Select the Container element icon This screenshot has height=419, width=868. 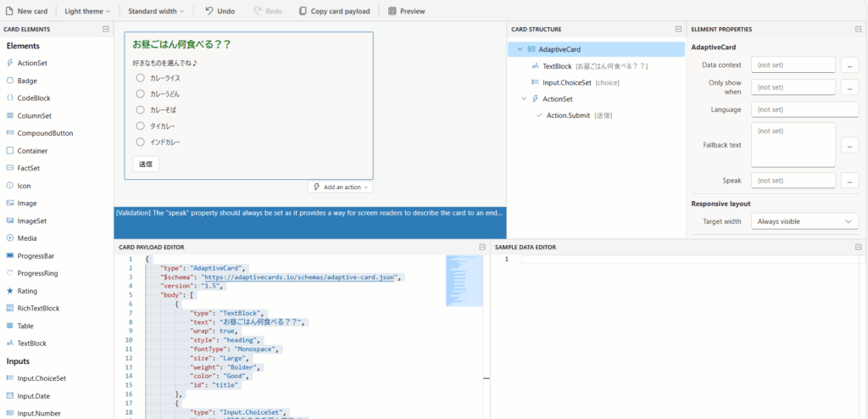(10, 151)
